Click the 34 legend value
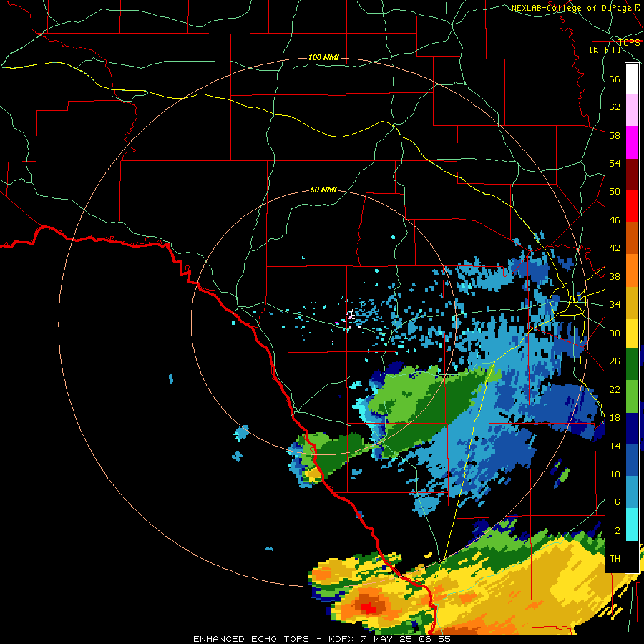Image resolution: width=644 pixels, height=644 pixels. coord(615,305)
